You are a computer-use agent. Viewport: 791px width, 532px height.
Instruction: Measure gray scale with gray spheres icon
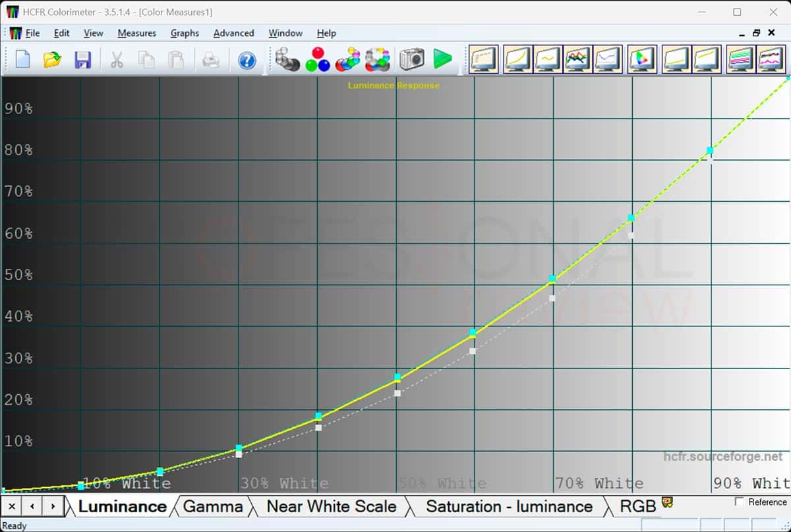(x=287, y=59)
